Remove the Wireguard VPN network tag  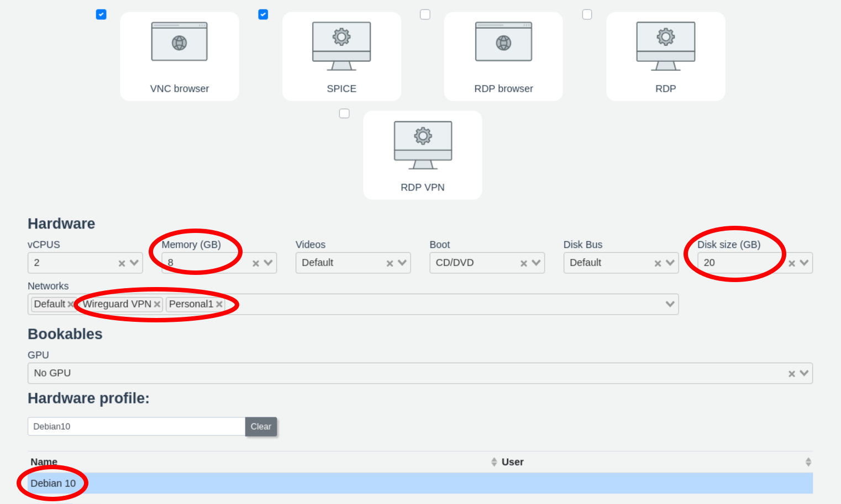(x=157, y=304)
